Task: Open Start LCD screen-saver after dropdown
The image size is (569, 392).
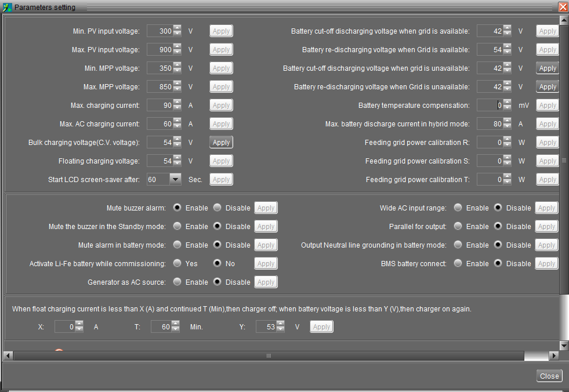Action: tap(176, 180)
